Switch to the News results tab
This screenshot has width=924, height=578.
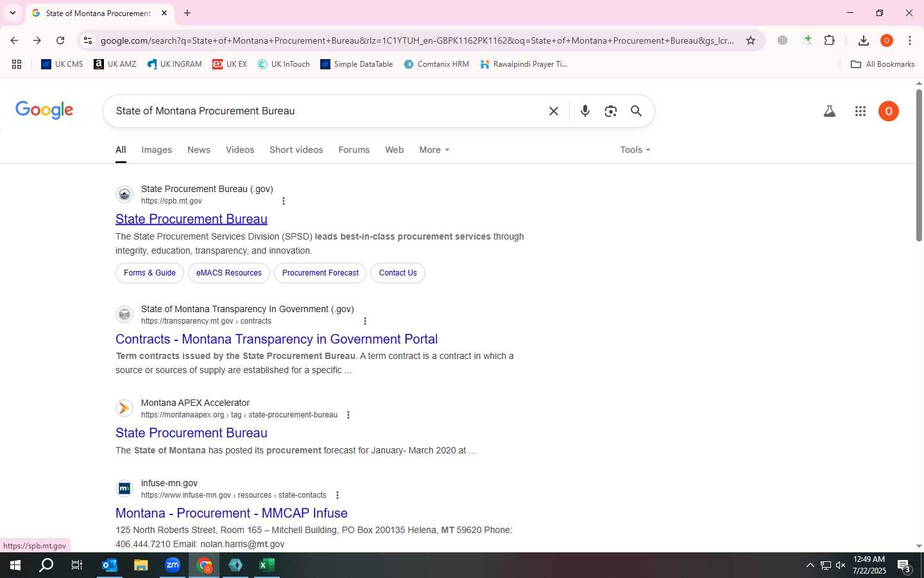pos(199,150)
